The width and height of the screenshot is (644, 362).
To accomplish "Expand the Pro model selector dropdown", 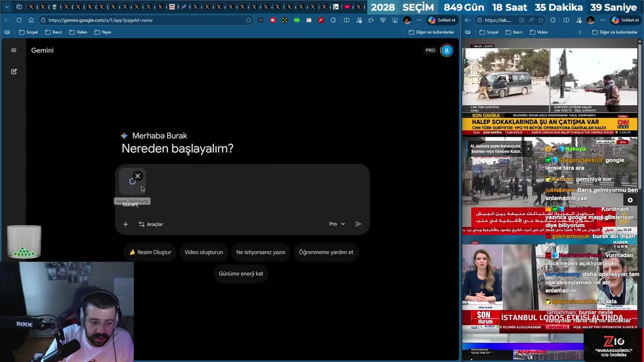I will coord(337,224).
